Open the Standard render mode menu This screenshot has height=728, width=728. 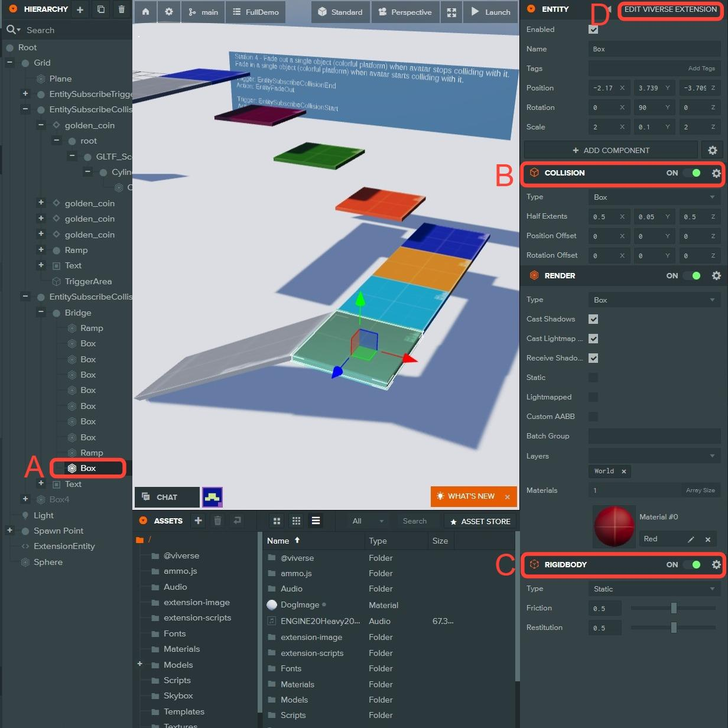340,12
